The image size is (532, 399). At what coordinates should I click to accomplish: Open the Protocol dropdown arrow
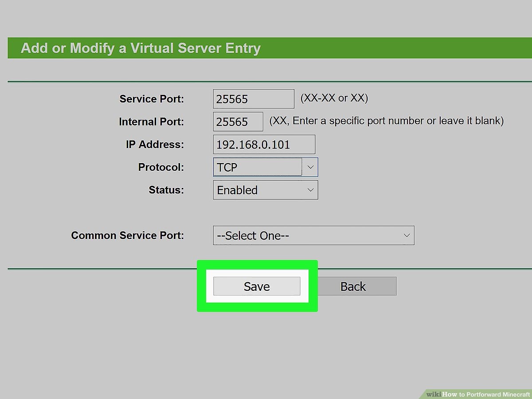pos(310,167)
